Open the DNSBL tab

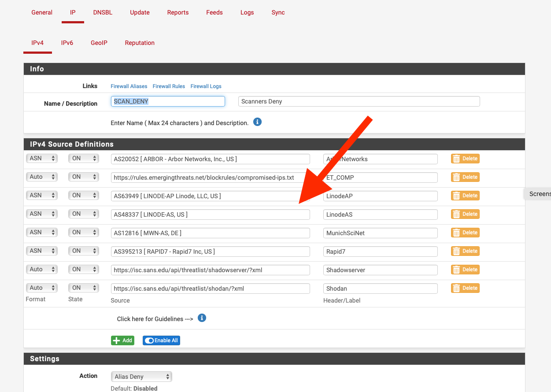click(103, 12)
